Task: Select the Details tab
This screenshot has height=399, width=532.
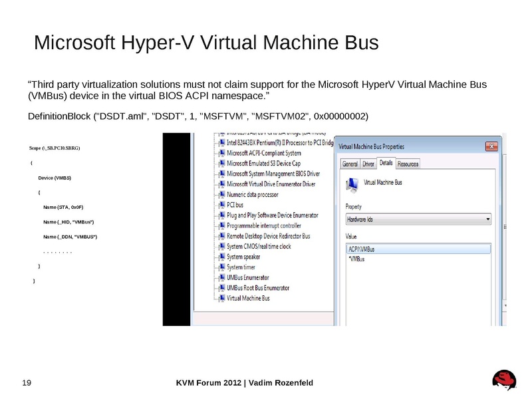Action: (x=386, y=162)
